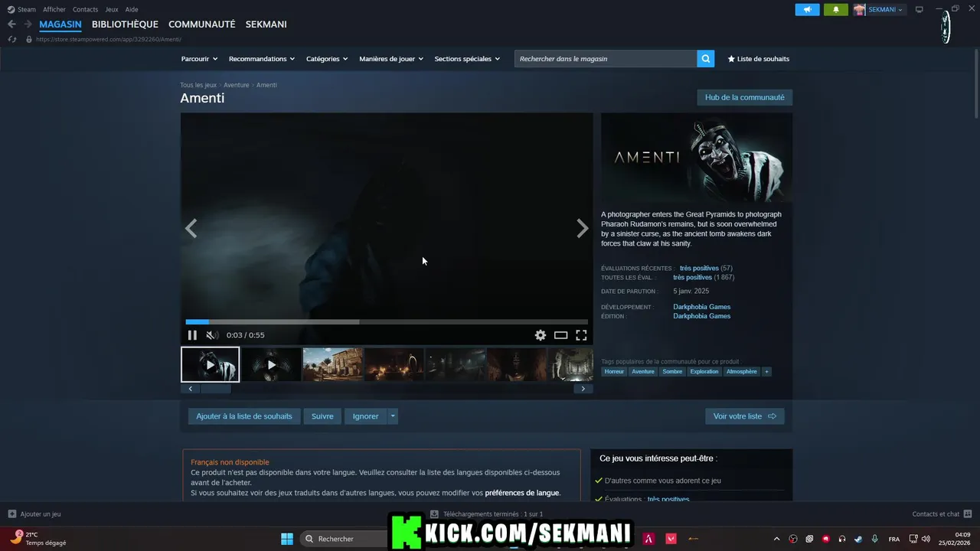Click the thumbnail strip scrollbar handle

pos(215,389)
